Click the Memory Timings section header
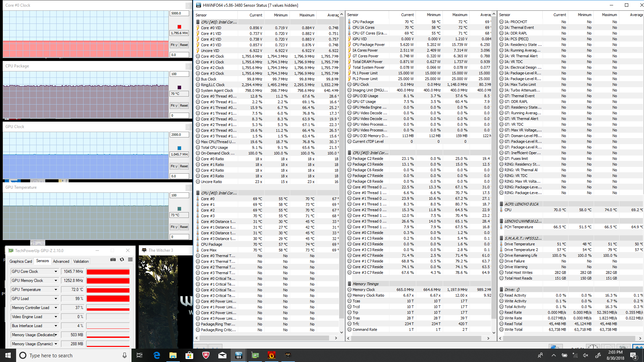The height and width of the screenshot is (362, 644). pyautogui.click(x=419, y=284)
